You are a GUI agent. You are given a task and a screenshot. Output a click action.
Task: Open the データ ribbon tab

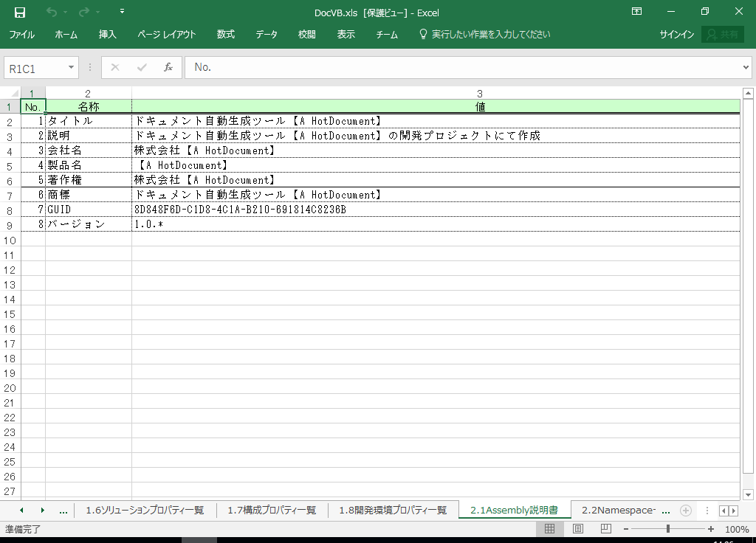[266, 34]
